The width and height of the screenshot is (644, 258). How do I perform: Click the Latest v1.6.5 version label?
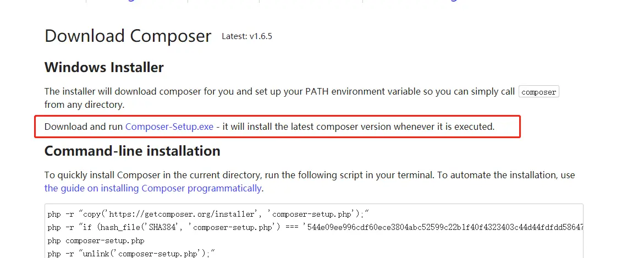[246, 36]
